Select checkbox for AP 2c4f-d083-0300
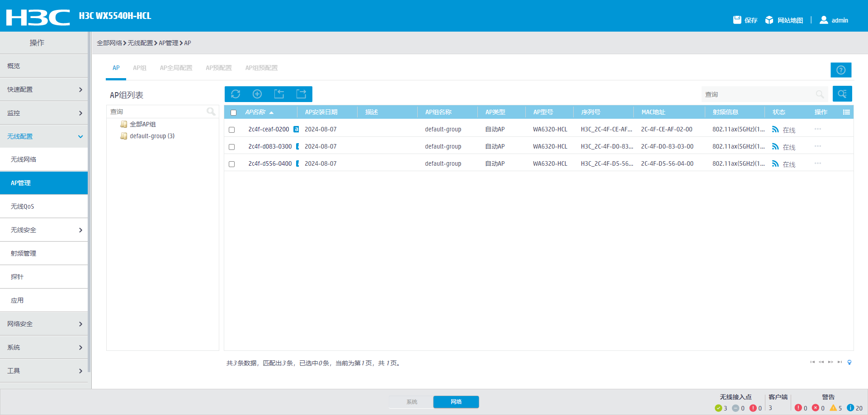 (x=232, y=147)
